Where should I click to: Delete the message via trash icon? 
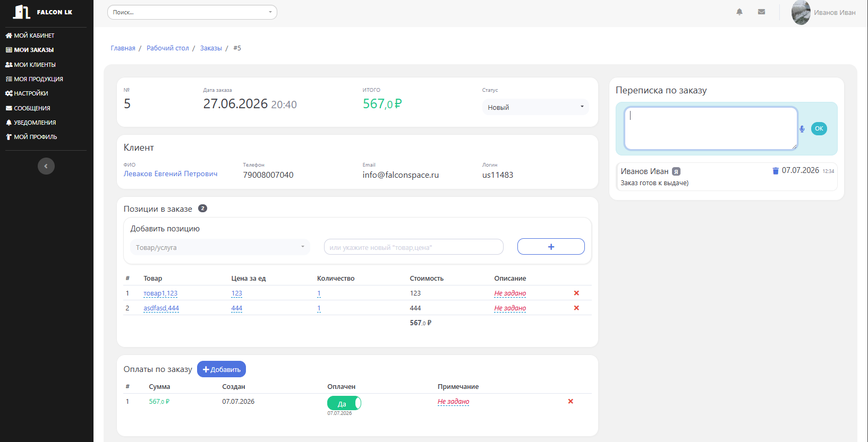776,170
